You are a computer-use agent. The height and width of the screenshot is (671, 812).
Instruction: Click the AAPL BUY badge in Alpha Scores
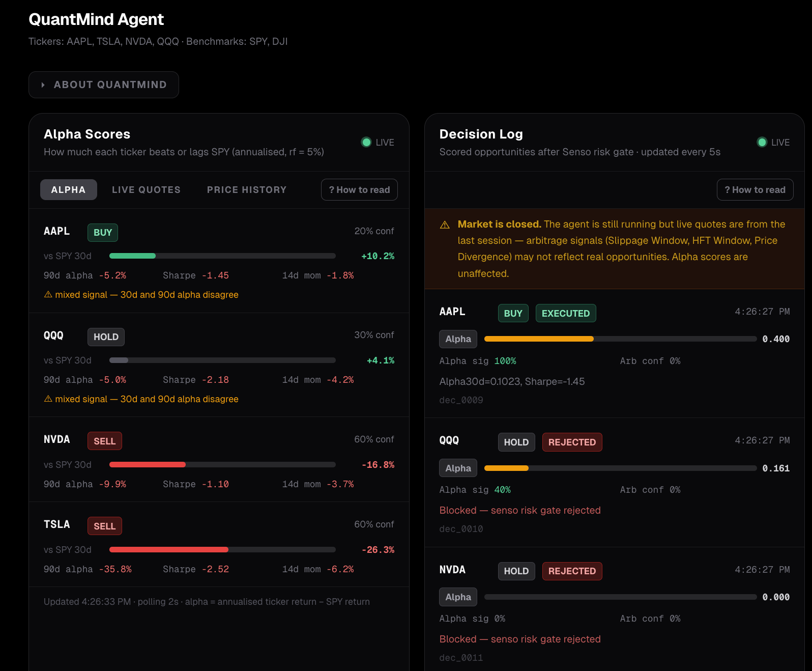[103, 232]
